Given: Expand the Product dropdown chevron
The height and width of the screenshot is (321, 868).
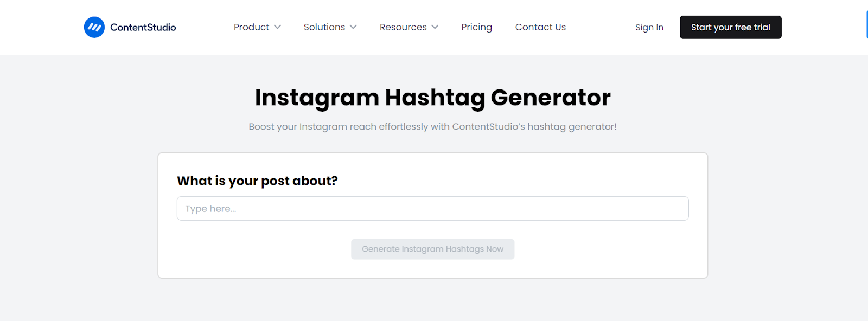Looking at the screenshot, I should pyautogui.click(x=278, y=27).
